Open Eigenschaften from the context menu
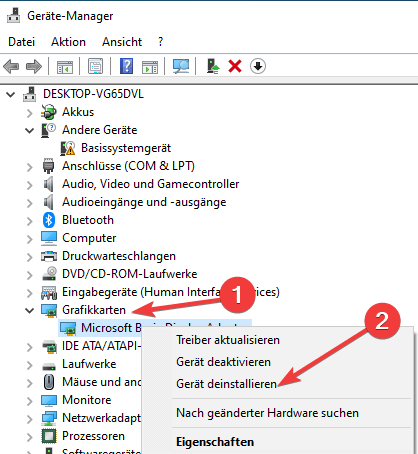Viewport: 418px width, 454px height. (215, 442)
